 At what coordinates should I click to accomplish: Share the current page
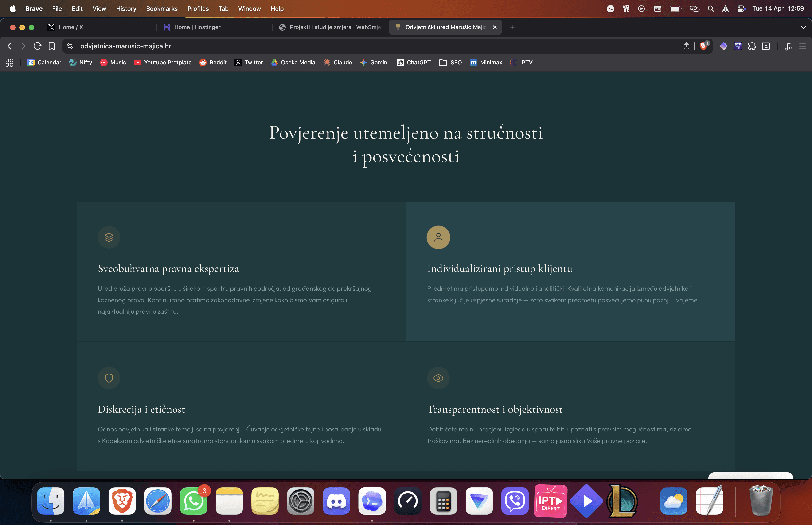click(686, 46)
